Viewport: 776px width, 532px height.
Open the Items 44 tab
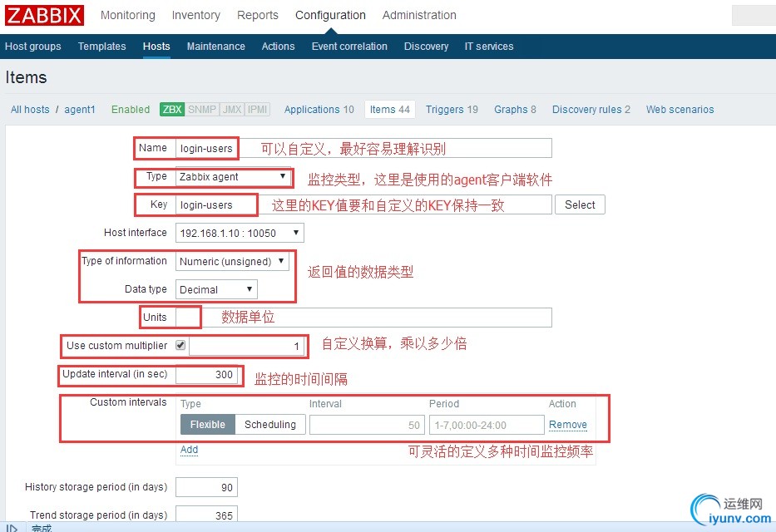coord(390,109)
